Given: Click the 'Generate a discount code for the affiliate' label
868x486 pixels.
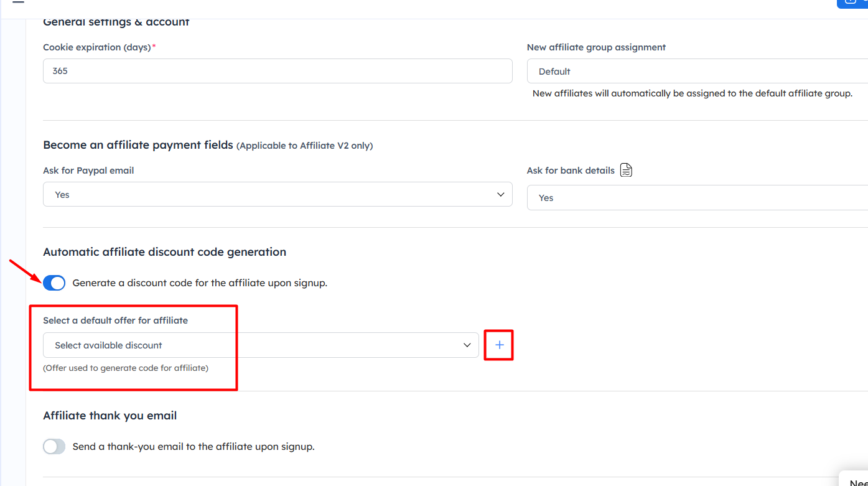Looking at the screenshot, I should point(200,283).
